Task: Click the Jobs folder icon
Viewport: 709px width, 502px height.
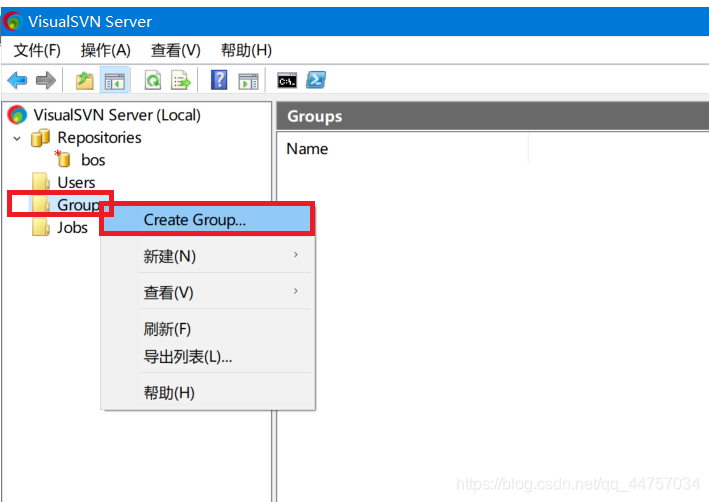Action: click(x=41, y=227)
